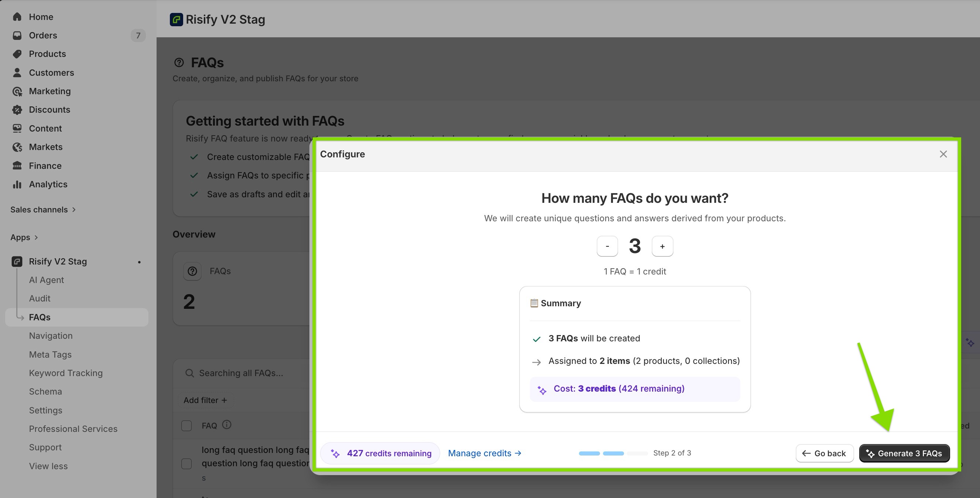This screenshot has width=980, height=498.
Task: Click the question mark icon beside FAQs heading
Action: pyautogui.click(x=179, y=62)
